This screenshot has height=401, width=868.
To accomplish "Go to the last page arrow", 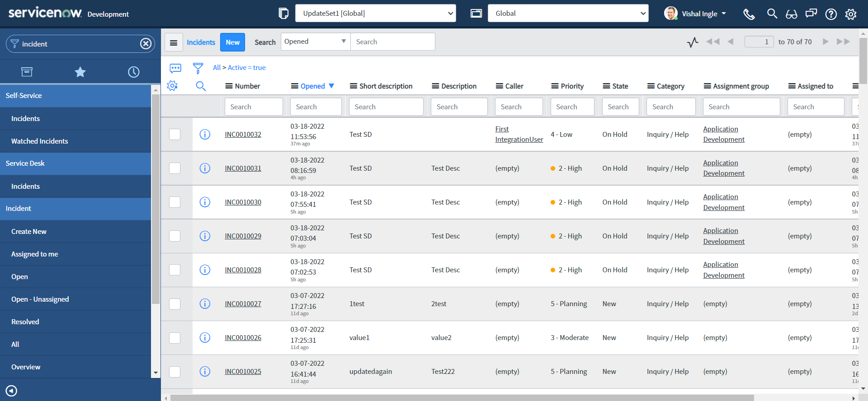I will pos(844,42).
